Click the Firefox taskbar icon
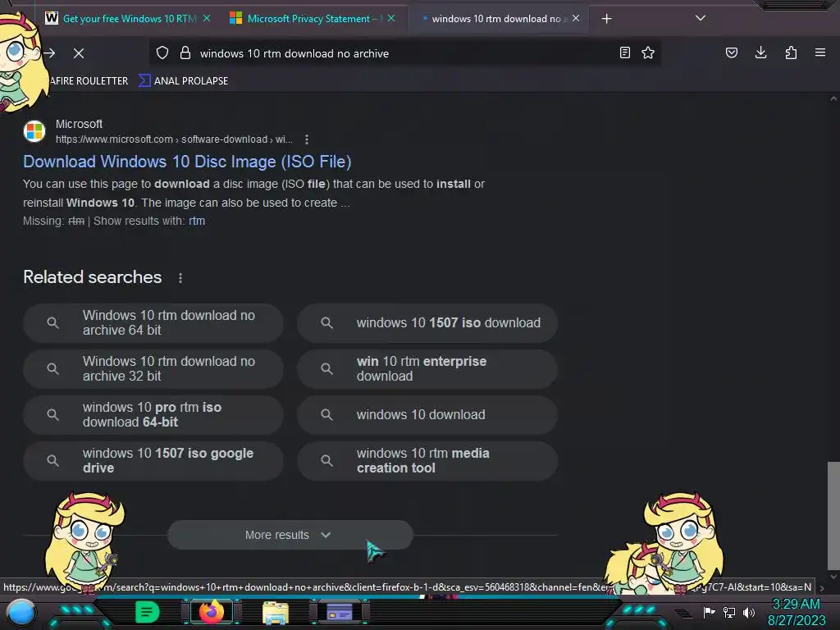840x630 pixels. tap(211, 612)
